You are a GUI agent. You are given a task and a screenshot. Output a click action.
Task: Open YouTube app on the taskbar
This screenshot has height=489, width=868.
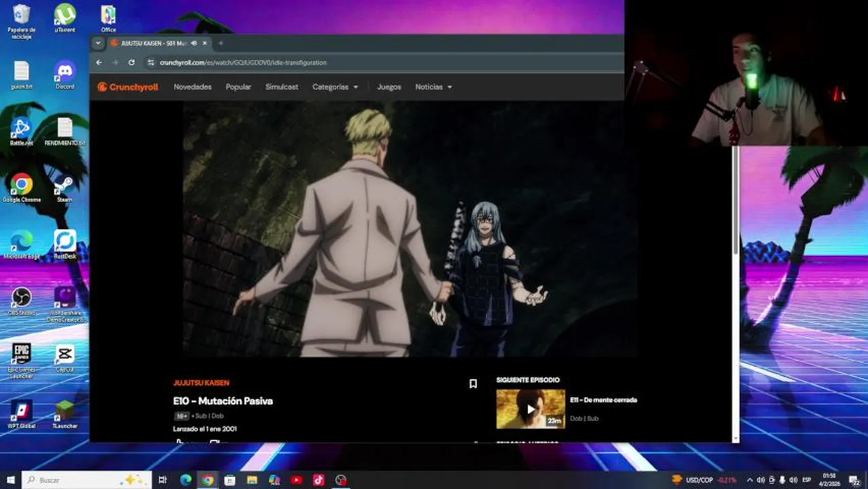(x=296, y=480)
